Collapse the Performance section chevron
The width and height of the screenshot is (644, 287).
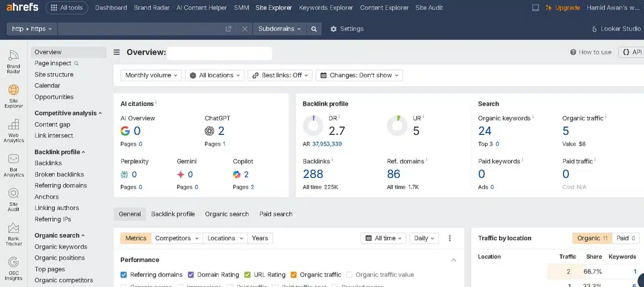point(453,260)
